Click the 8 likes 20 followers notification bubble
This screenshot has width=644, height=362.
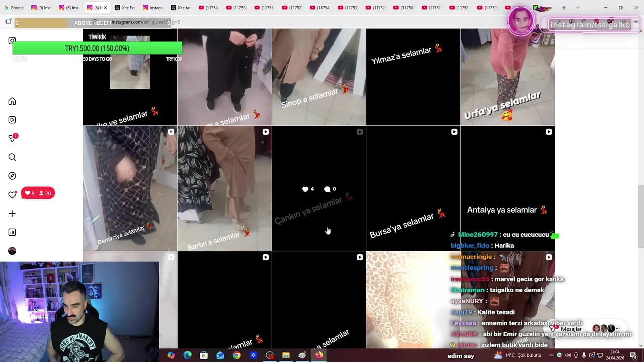38,193
